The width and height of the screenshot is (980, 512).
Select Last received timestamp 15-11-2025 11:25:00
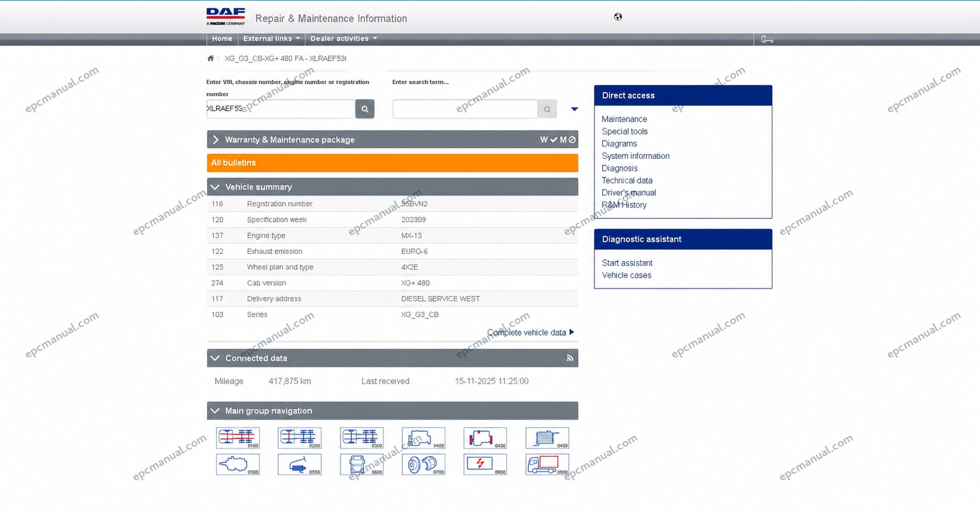tap(492, 381)
